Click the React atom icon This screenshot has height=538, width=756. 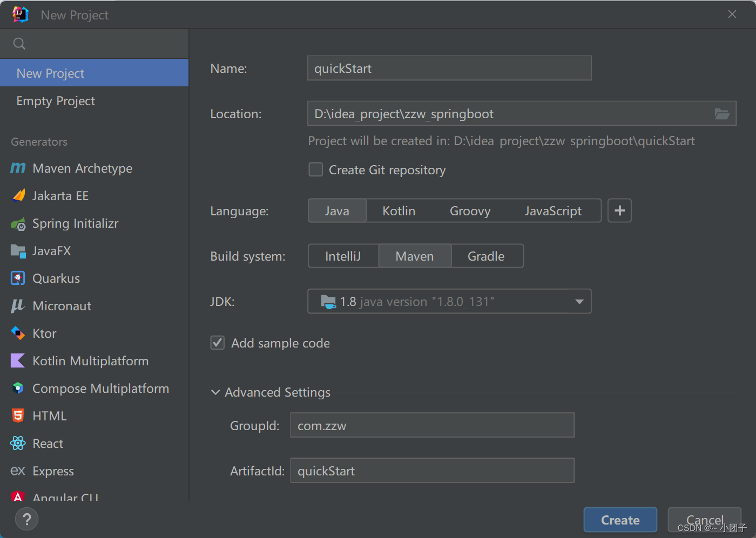click(18, 443)
